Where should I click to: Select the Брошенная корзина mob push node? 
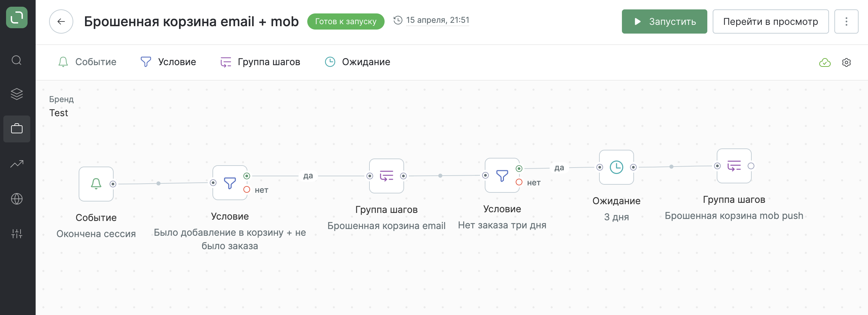[734, 166]
